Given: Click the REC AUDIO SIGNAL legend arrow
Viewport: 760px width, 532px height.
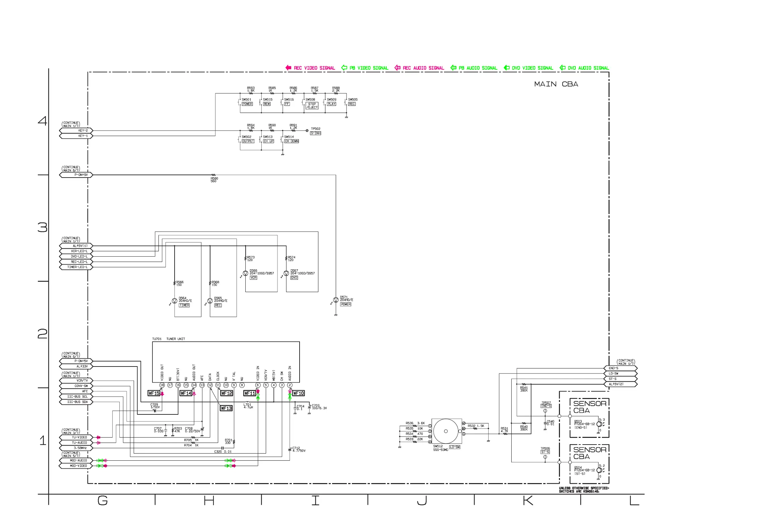Looking at the screenshot, I should [397, 68].
